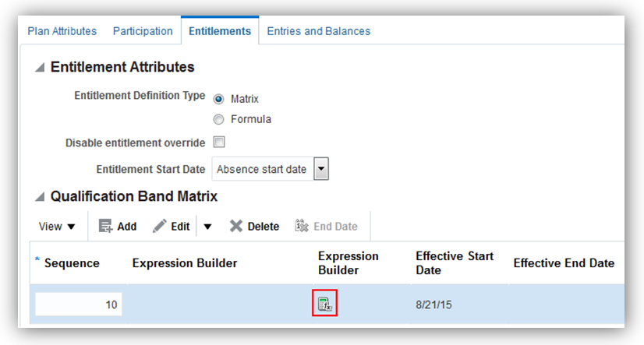The image size is (644, 345).
Task: Open the dropdown arrow beside Edit
Action: coord(207,227)
